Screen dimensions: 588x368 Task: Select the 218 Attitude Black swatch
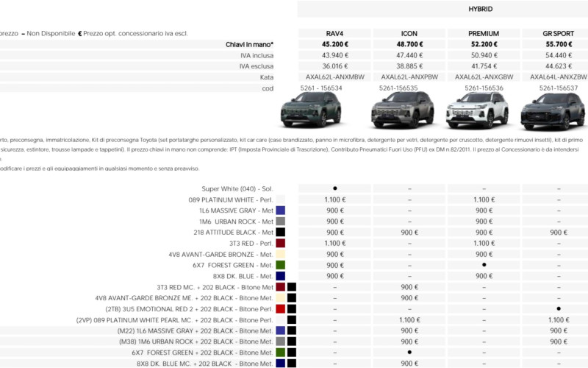(281, 232)
